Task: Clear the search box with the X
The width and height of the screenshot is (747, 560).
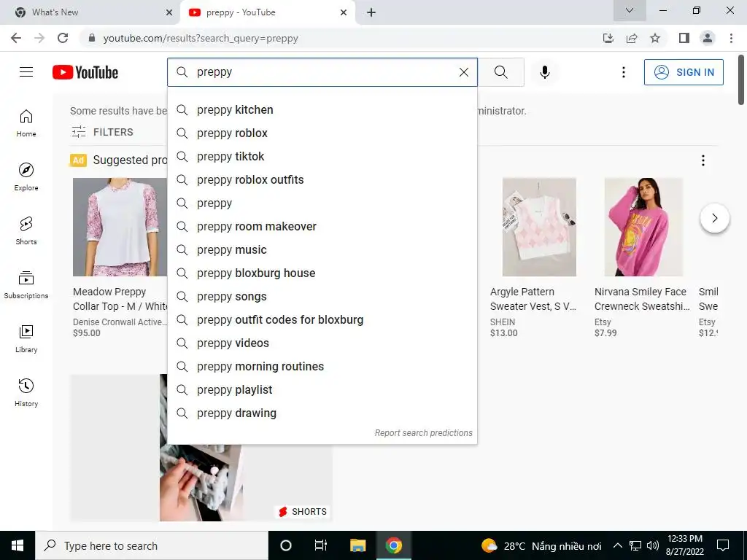Action: [x=463, y=72]
